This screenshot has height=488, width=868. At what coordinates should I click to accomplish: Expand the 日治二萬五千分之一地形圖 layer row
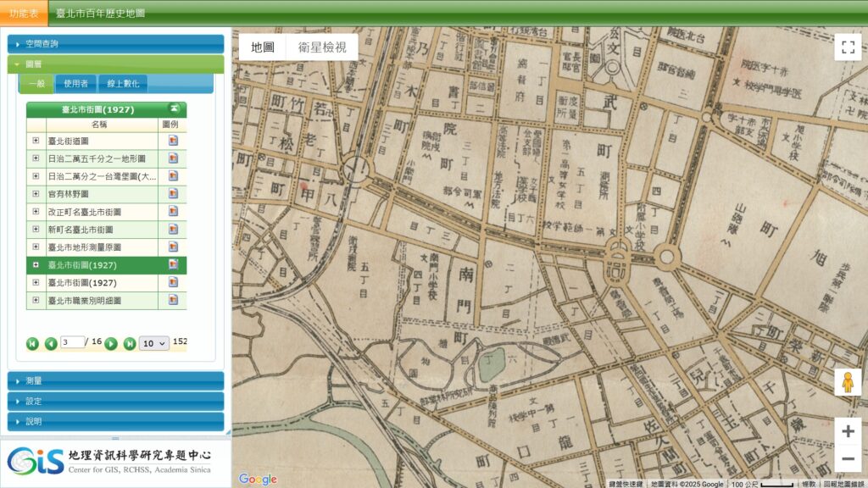pyautogui.click(x=36, y=158)
